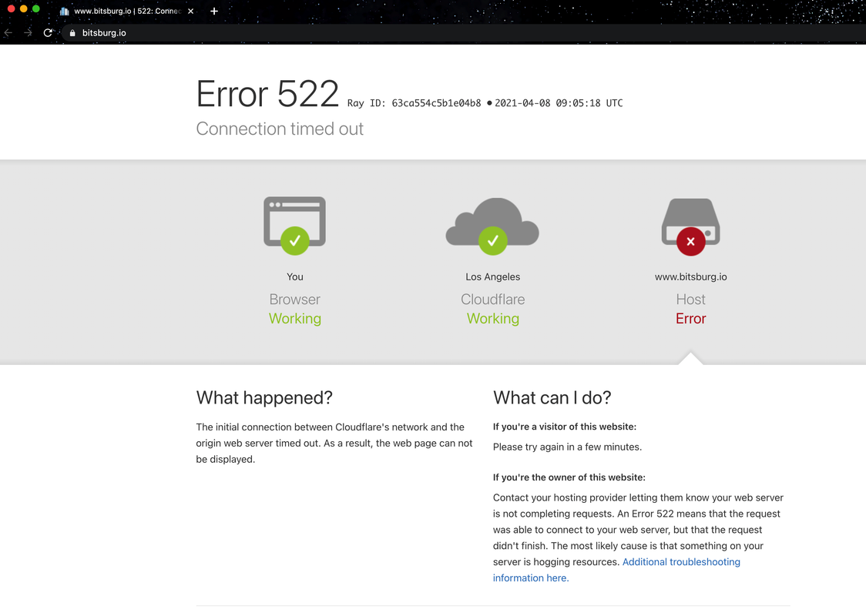Click the 'You' label under browser icon
The width and height of the screenshot is (866, 616).
point(295,276)
